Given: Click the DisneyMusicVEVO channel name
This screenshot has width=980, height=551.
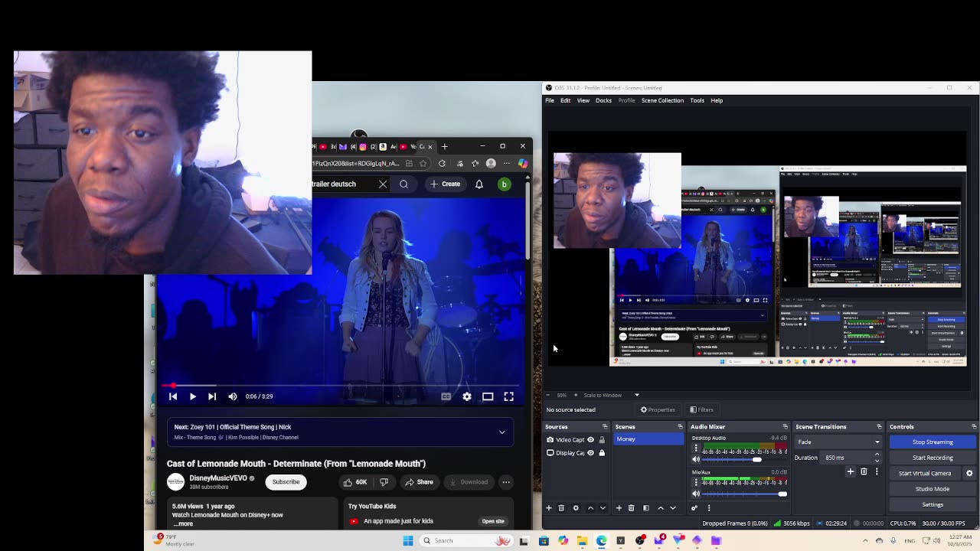Looking at the screenshot, I should point(218,478).
